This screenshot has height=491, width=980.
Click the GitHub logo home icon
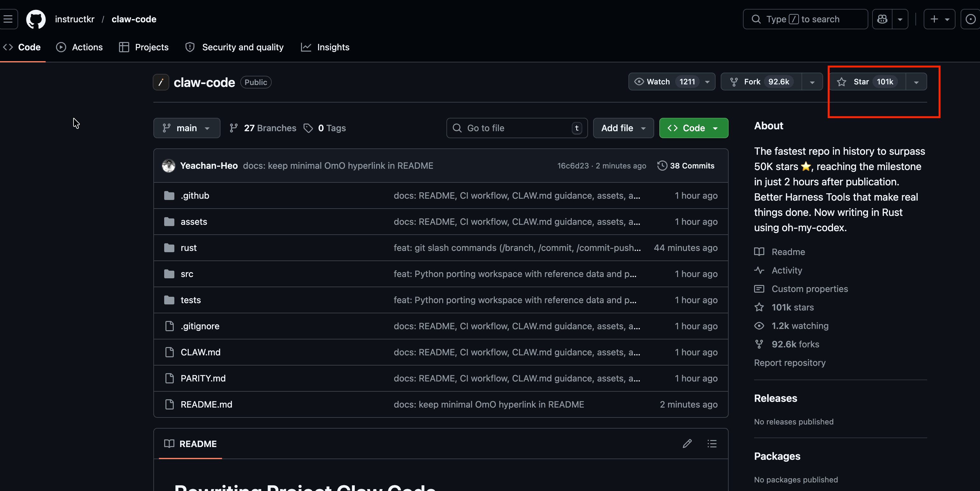36,19
